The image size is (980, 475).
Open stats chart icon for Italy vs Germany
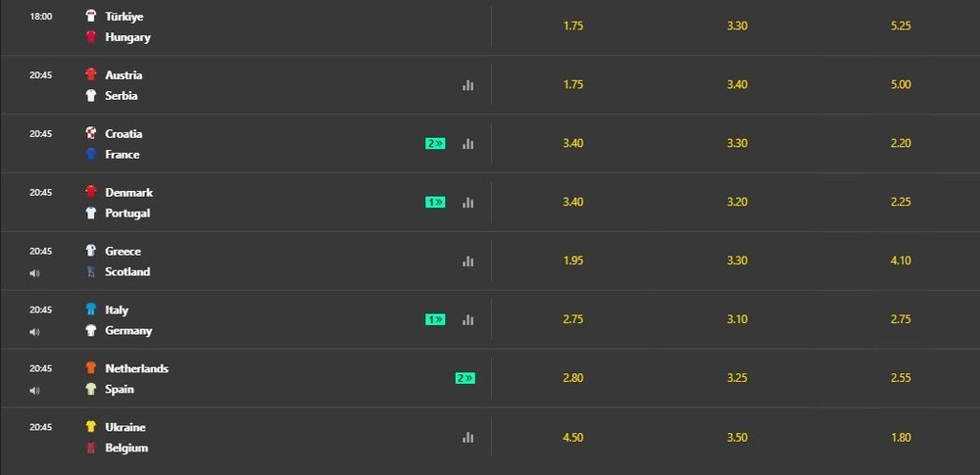(468, 320)
